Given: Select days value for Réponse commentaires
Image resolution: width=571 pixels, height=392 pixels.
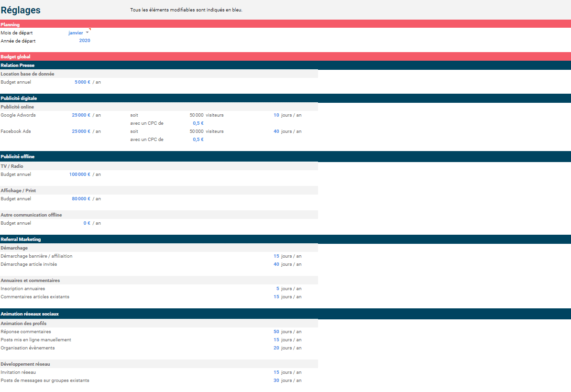Looking at the screenshot, I should click(276, 332).
